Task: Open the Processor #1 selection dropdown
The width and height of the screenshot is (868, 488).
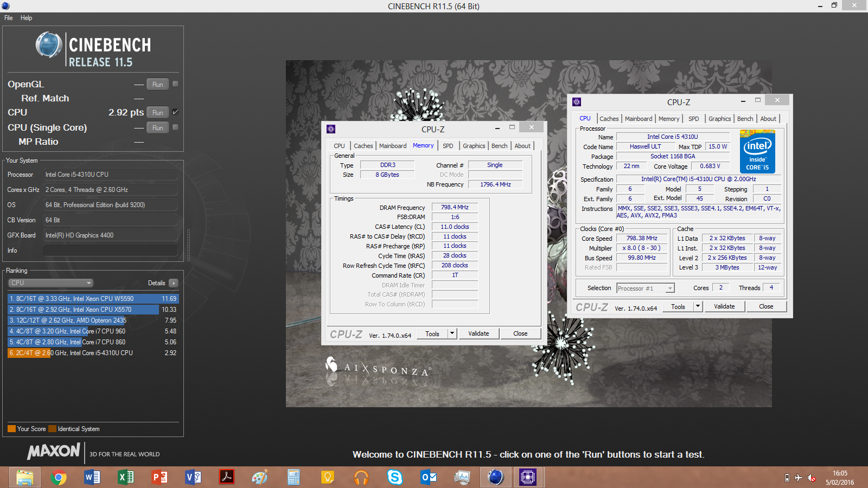Action: [646, 288]
